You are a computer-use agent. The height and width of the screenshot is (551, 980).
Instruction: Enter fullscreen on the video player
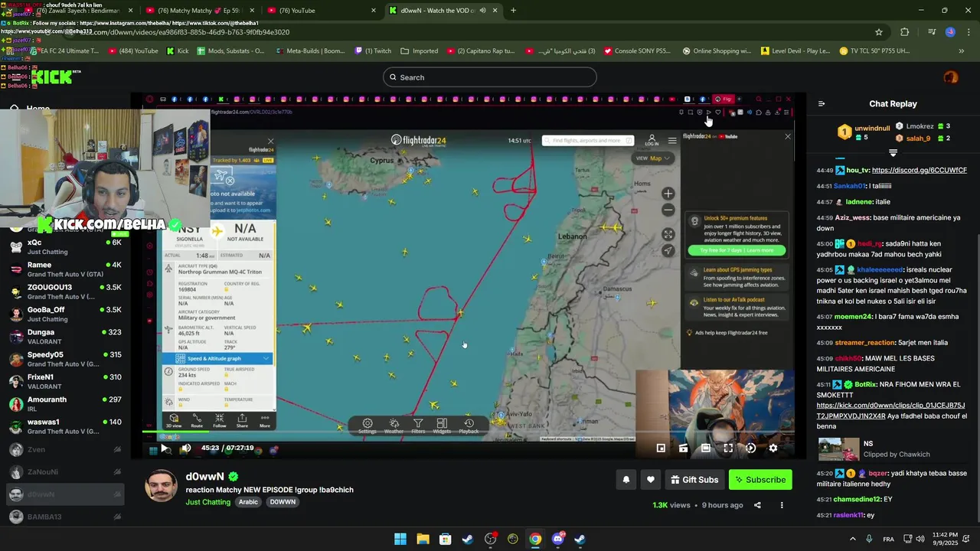(728, 448)
